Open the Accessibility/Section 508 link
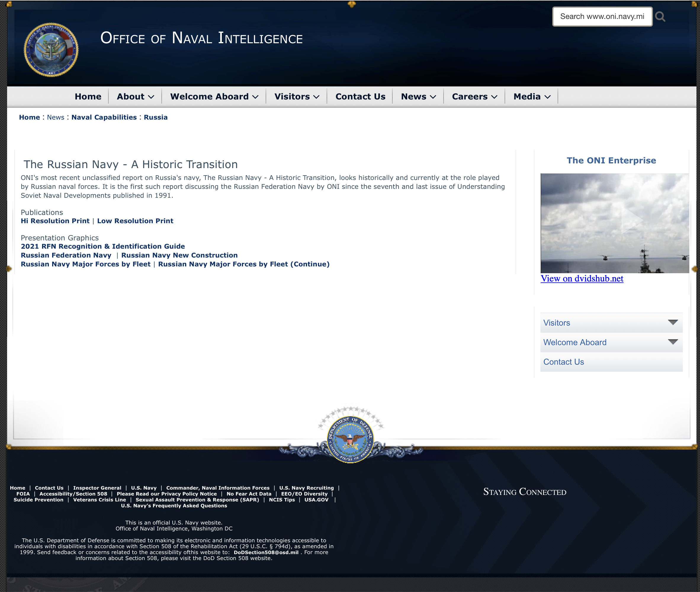Image resolution: width=700 pixels, height=592 pixels. coord(73,494)
